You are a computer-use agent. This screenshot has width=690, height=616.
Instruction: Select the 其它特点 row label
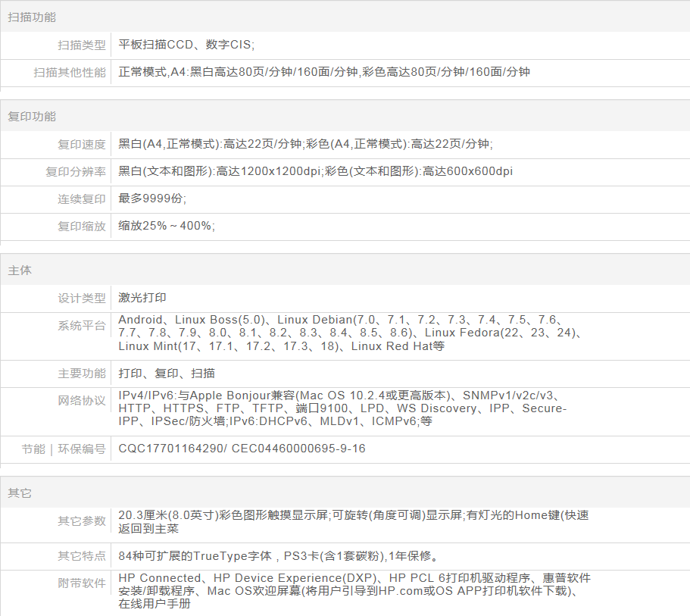pos(82,556)
